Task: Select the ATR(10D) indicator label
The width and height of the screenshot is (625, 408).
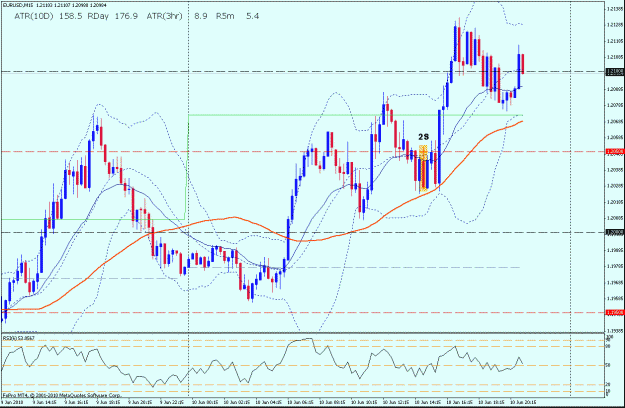Action: pos(33,16)
